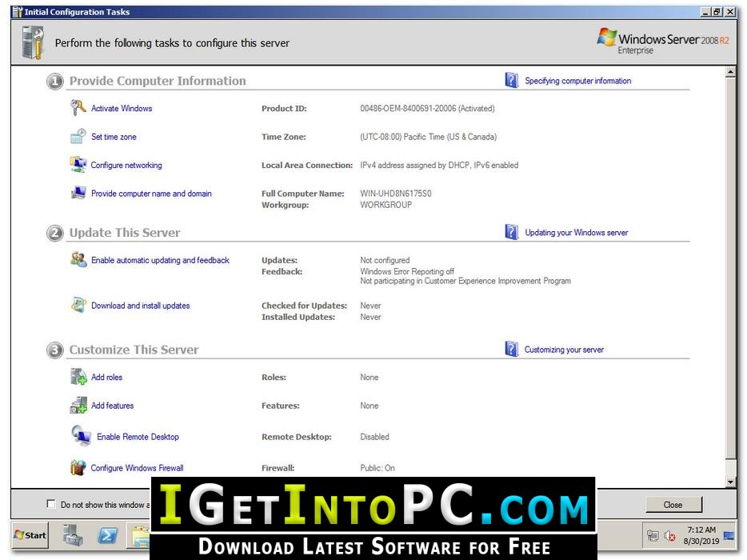Image resolution: width=747 pixels, height=560 pixels.
Task: Click the show desktop tray icon
Action: click(x=729, y=536)
